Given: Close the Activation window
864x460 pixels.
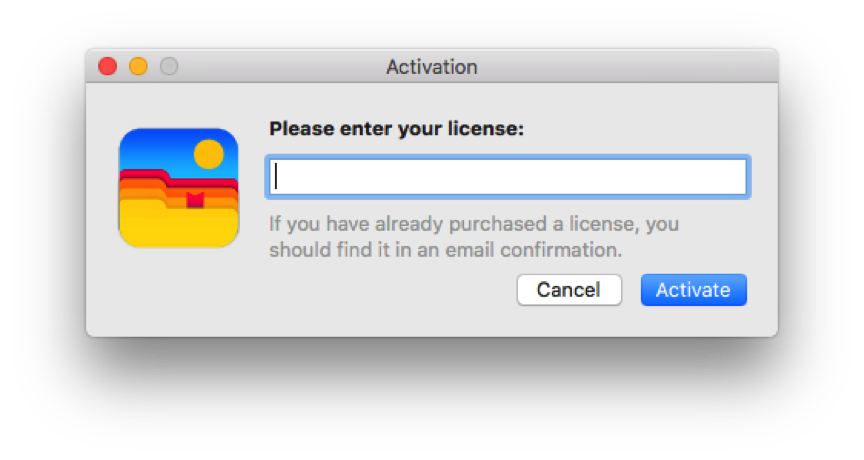Looking at the screenshot, I should 107,67.
